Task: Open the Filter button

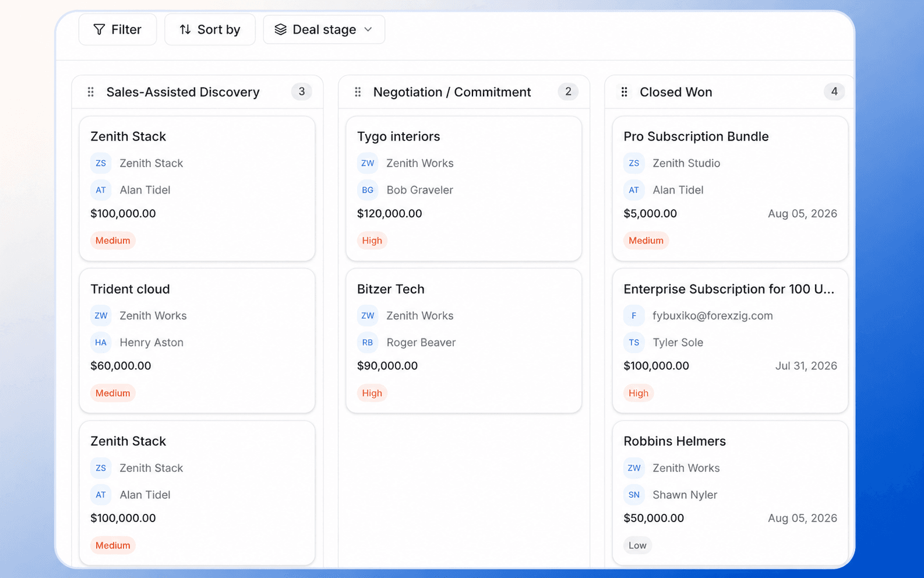Action: coord(118,30)
